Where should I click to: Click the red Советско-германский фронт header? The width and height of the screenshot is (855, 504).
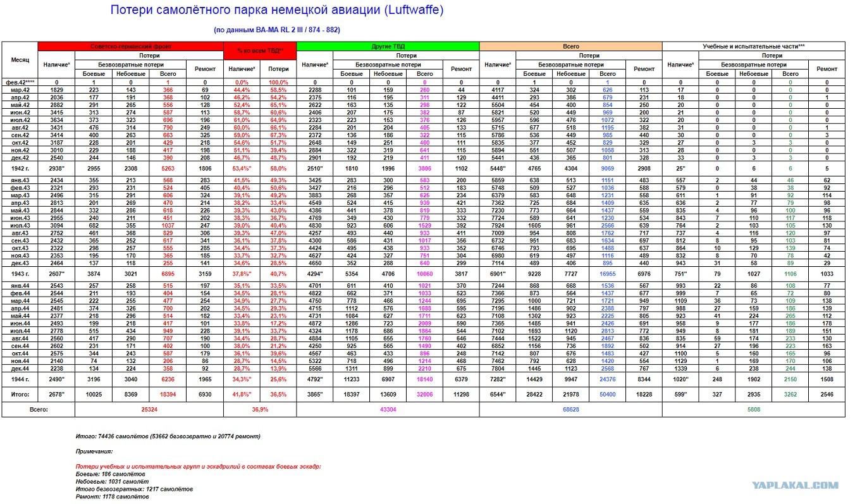coord(131,46)
